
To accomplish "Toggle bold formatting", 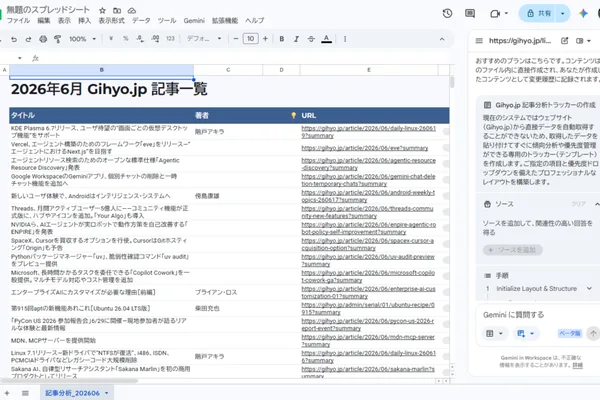I will [x=282, y=39].
